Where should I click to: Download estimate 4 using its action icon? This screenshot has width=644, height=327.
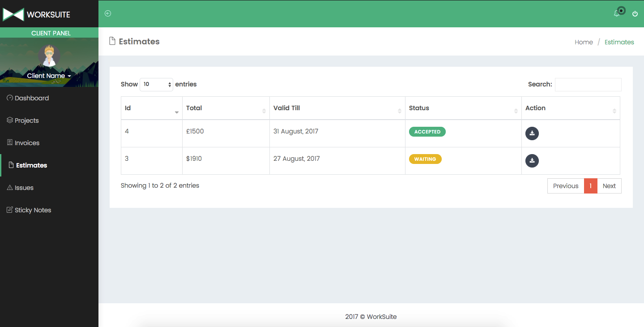point(532,133)
